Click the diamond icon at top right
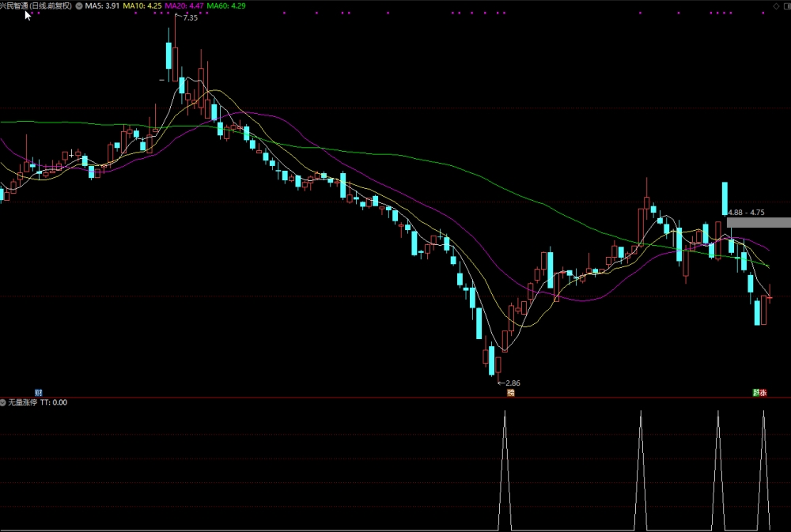This screenshot has height=532, width=791. (777, 6)
